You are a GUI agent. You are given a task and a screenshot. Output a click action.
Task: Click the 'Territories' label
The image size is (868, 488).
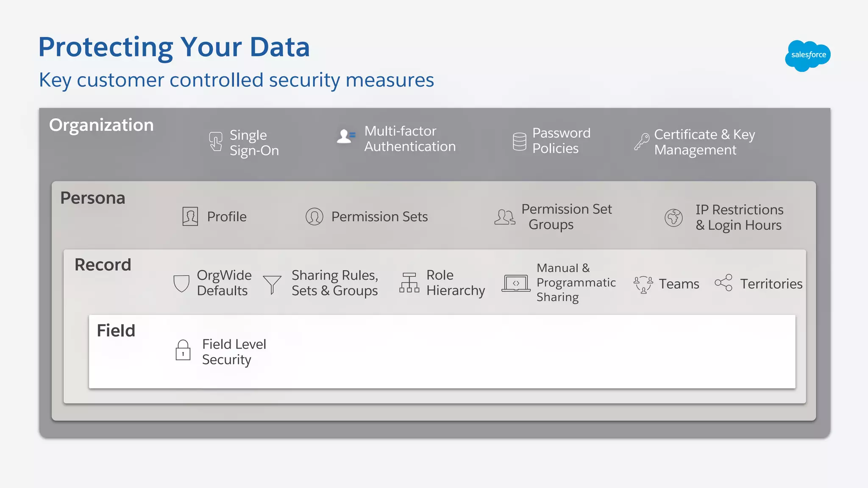click(771, 284)
